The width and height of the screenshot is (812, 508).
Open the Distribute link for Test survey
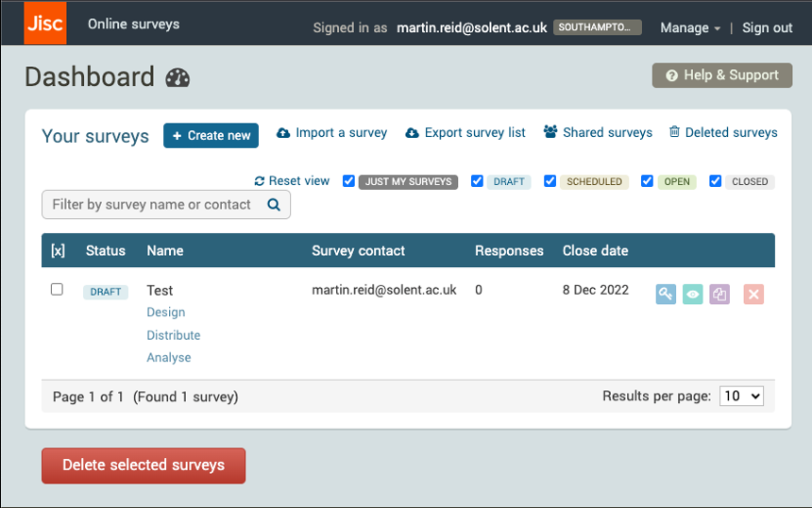click(x=174, y=335)
